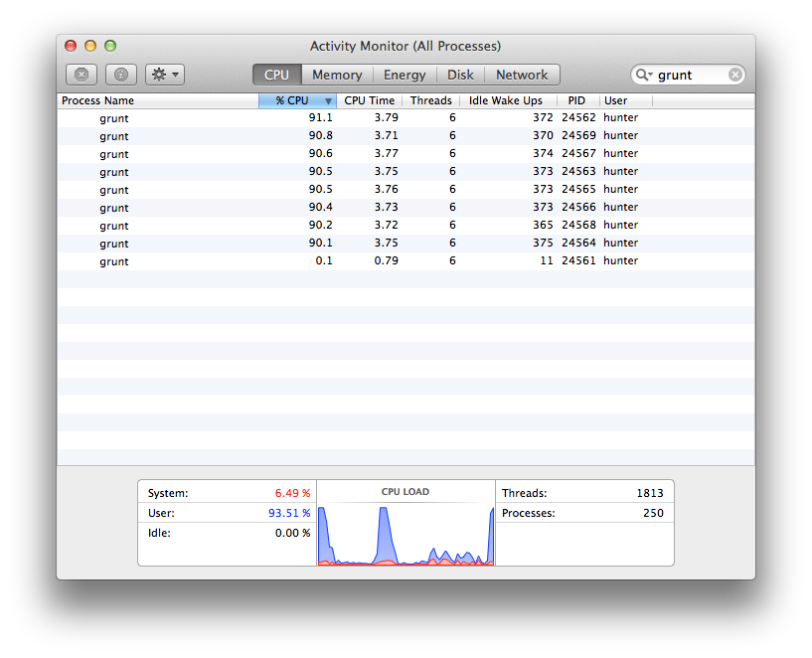Click the 91.1 % CPU value
Viewport: 812px width, 658px height.
pyautogui.click(x=321, y=117)
